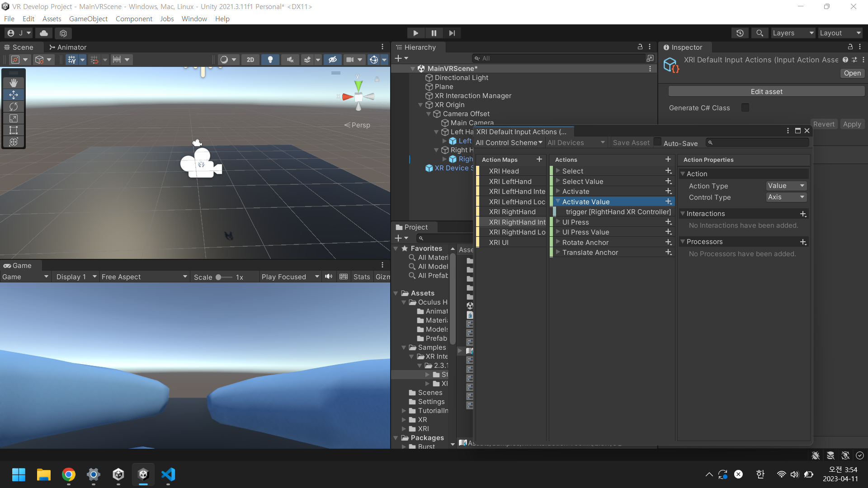
Task: Click the Play button
Action: [x=415, y=33]
